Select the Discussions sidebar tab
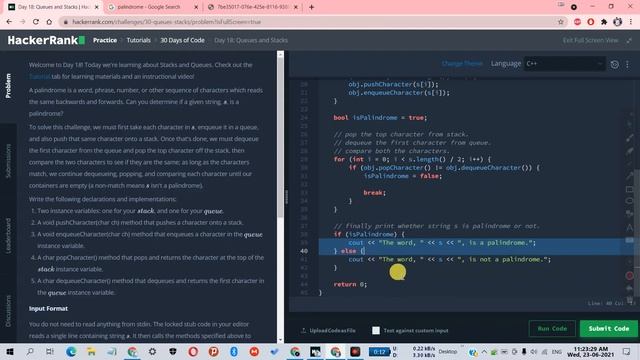Viewport: 640px width, 360px height. point(8,311)
